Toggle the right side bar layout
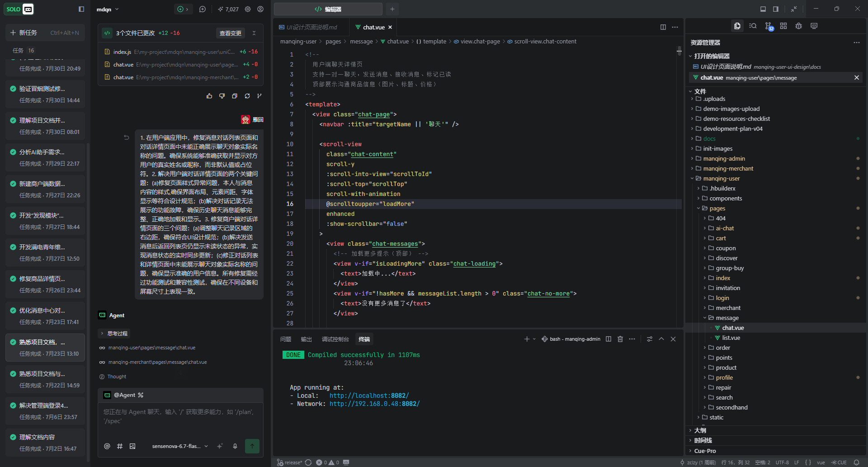Image resolution: width=868 pixels, height=467 pixels. [776, 9]
